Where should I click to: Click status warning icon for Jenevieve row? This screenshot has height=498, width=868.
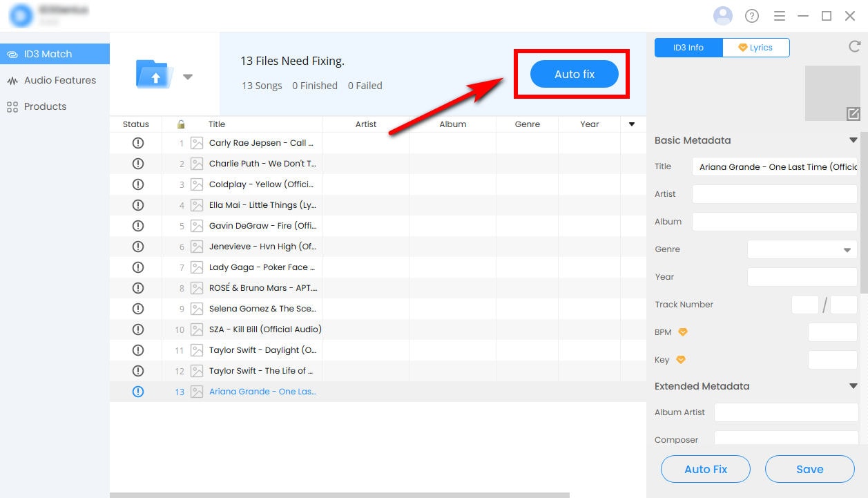(137, 247)
